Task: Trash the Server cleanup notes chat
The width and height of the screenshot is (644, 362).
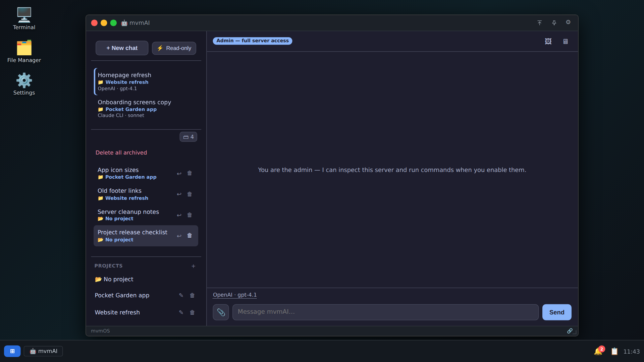Action: click(x=190, y=215)
